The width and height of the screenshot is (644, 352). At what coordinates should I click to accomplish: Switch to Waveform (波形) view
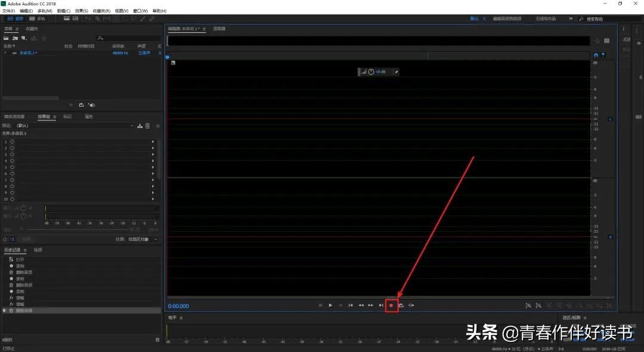click(x=17, y=18)
